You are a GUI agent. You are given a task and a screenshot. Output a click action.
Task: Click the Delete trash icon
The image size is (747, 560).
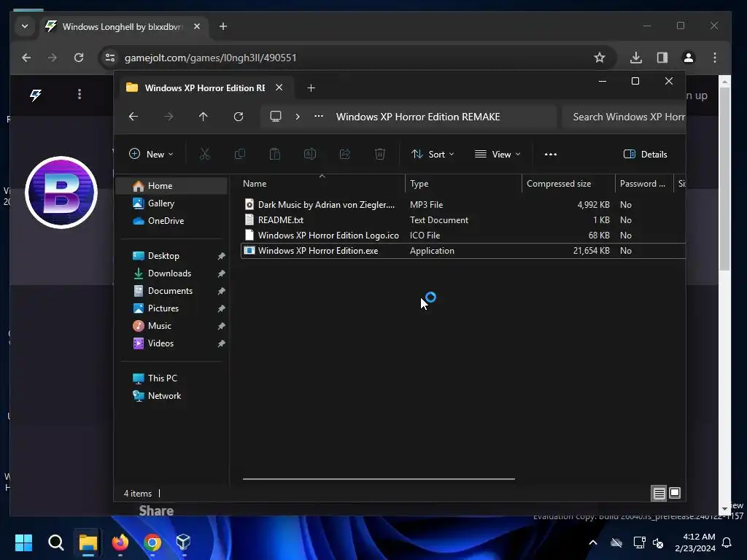[x=379, y=154]
